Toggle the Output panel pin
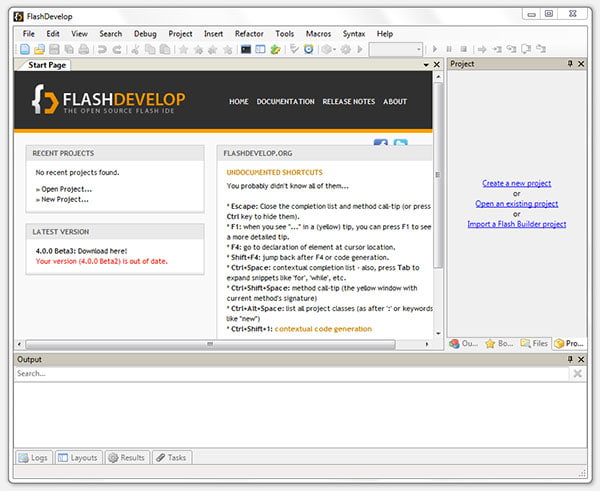This screenshot has height=491, width=600. point(570,359)
